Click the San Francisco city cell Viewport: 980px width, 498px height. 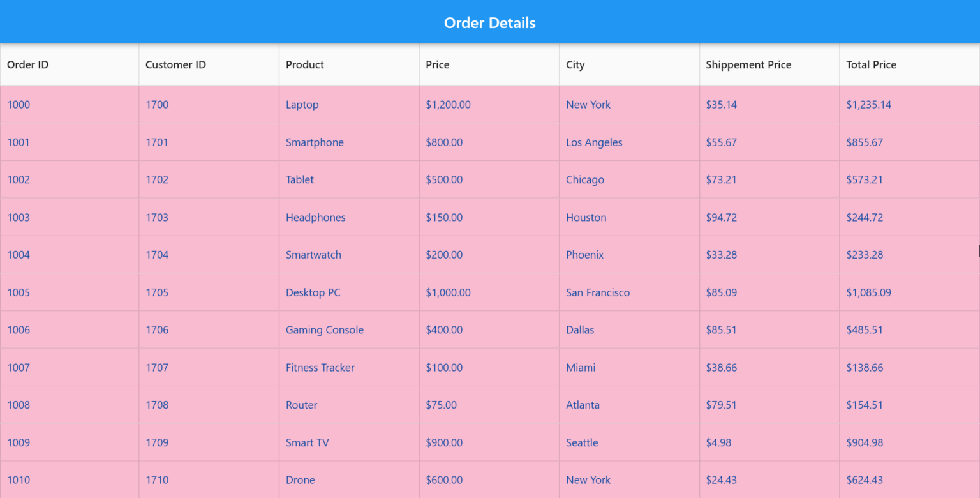coord(598,292)
